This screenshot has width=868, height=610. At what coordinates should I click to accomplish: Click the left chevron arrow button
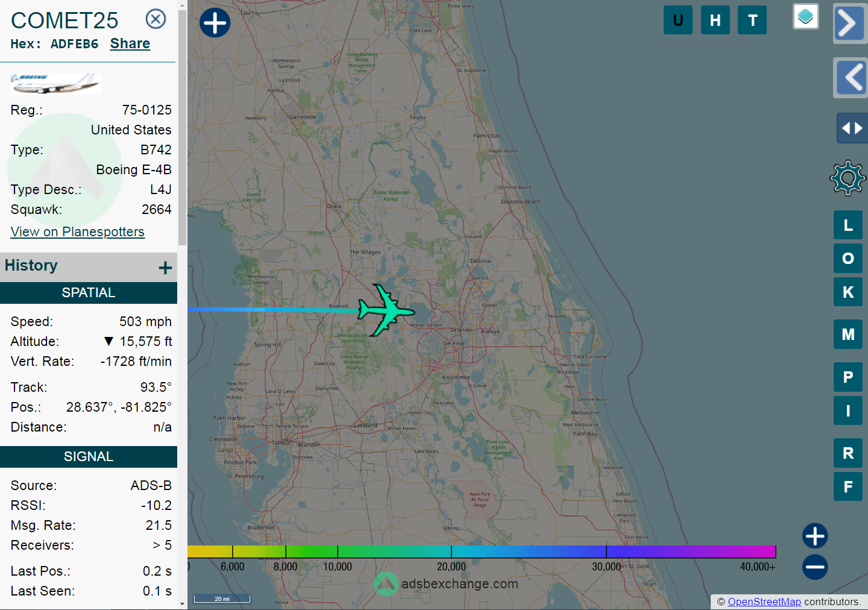coord(851,78)
